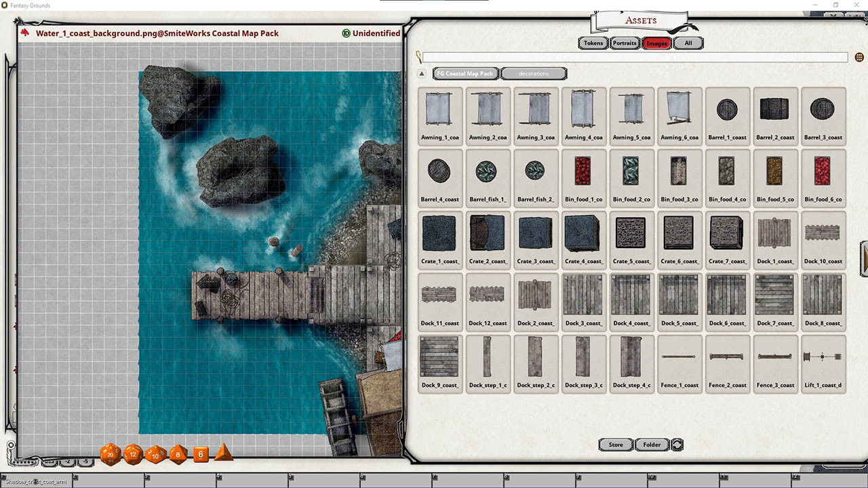This screenshot has width=868, height=488.
Task: Click the -2 modifier box
Action: (67, 462)
